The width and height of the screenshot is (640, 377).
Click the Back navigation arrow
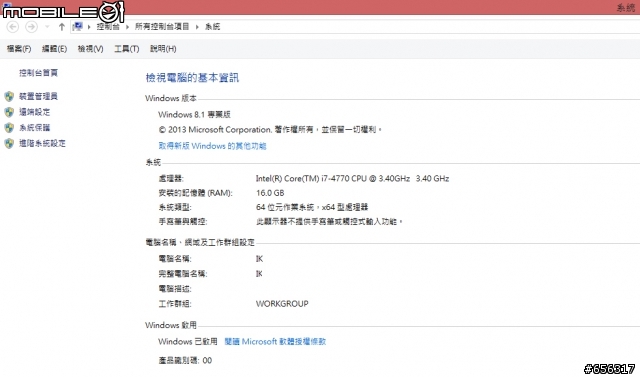13,27
